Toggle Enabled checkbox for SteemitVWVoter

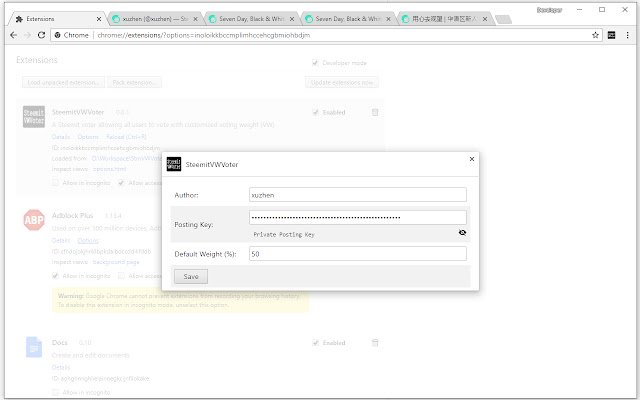[315, 112]
